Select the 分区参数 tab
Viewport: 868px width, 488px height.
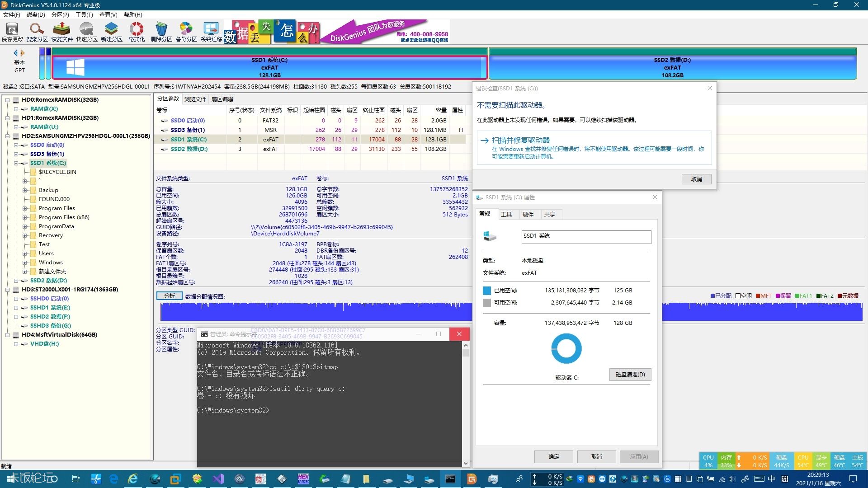tap(168, 99)
